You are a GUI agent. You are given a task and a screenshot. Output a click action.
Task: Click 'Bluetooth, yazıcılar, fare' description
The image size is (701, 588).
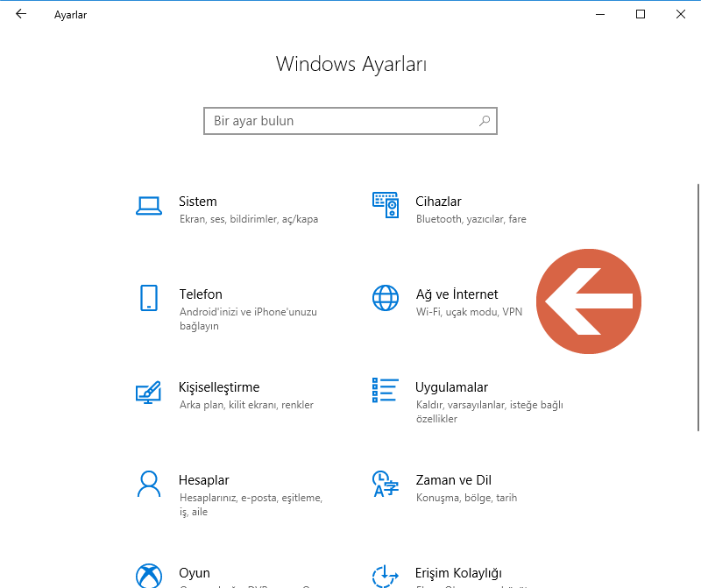[471, 219]
